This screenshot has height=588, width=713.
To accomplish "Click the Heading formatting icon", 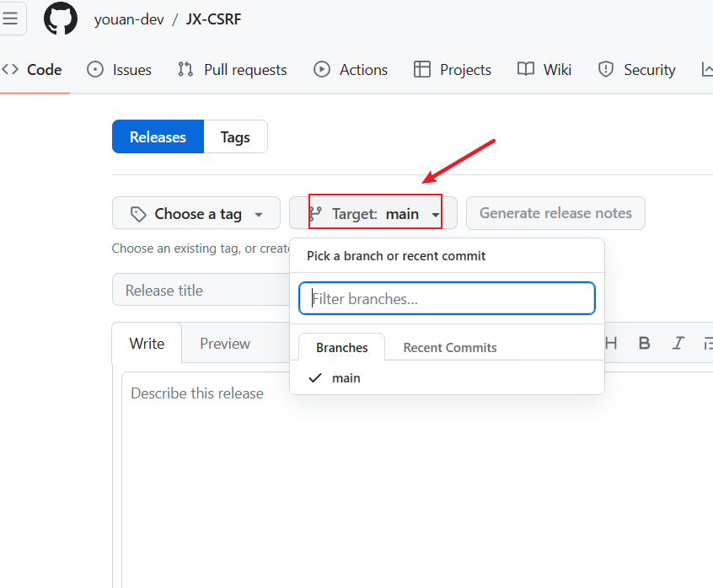I will click(612, 343).
